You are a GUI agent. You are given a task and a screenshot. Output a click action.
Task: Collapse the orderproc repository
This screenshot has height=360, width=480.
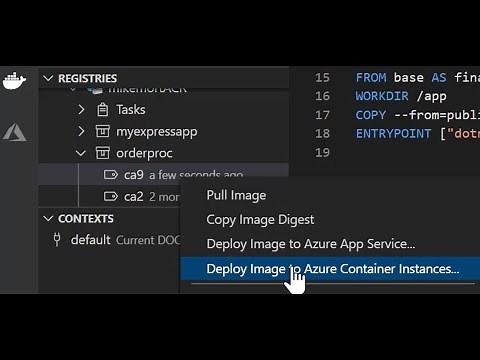(x=81, y=153)
